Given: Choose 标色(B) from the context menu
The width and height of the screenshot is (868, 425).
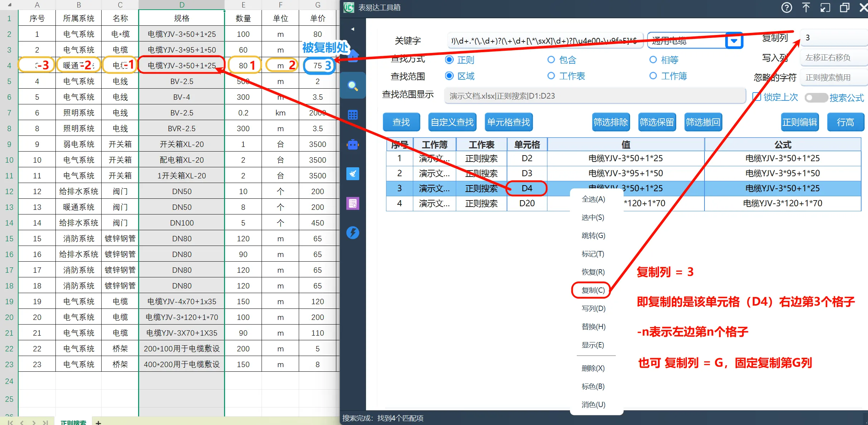Looking at the screenshot, I should [x=593, y=386].
